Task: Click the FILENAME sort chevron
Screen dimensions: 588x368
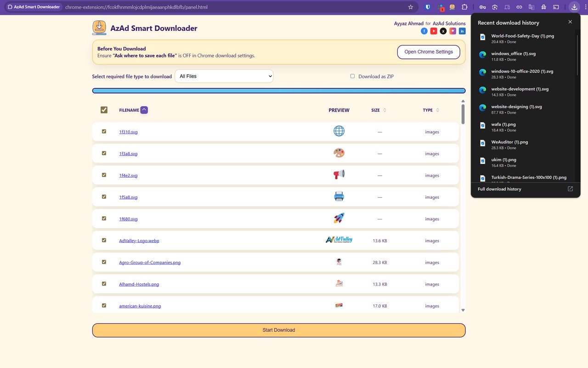Action: [144, 109]
